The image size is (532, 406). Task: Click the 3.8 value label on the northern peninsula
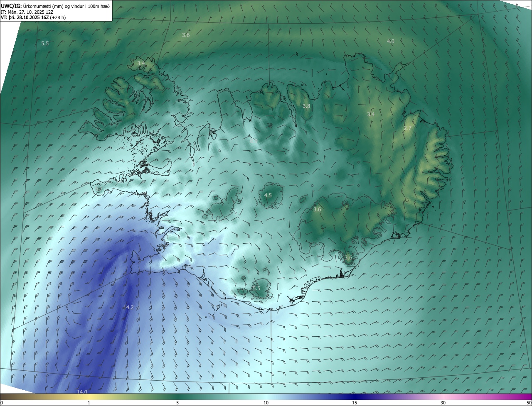click(x=306, y=106)
